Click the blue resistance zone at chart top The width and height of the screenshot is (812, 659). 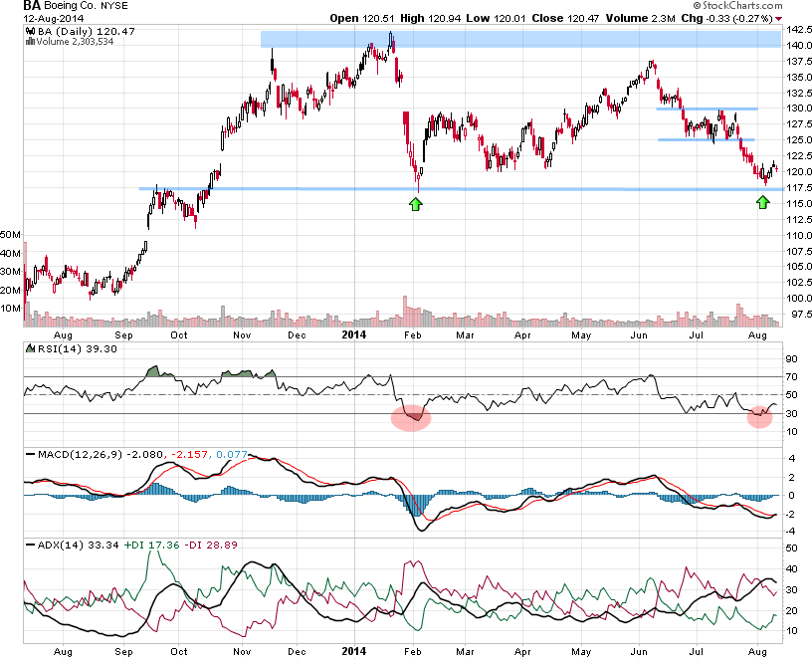coord(519,40)
